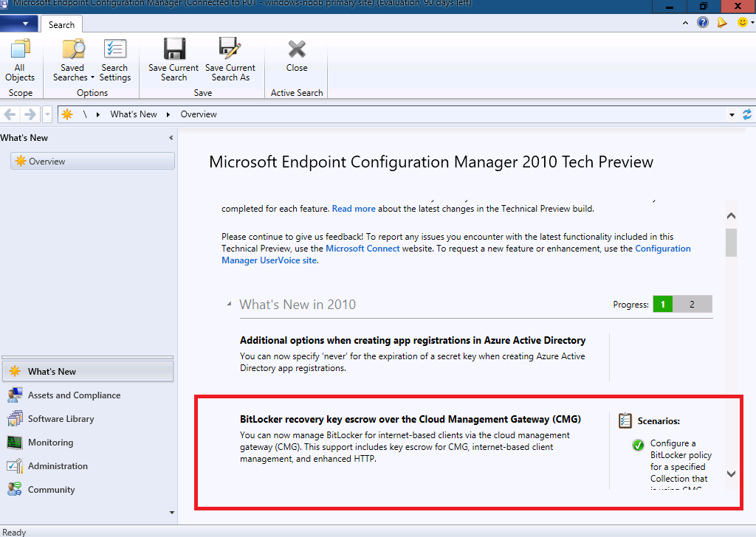Click the smiley dropdown arrow
The image size is (756, 537).
coord(752,23)
